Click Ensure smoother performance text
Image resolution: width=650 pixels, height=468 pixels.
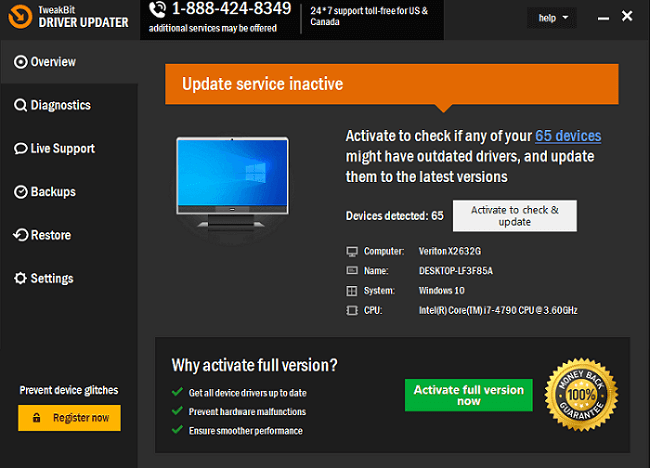pos(245,431)
